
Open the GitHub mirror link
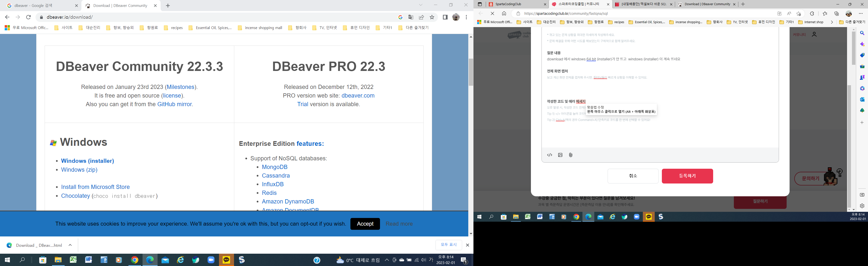pyautogui.click(x=174, y=104)
